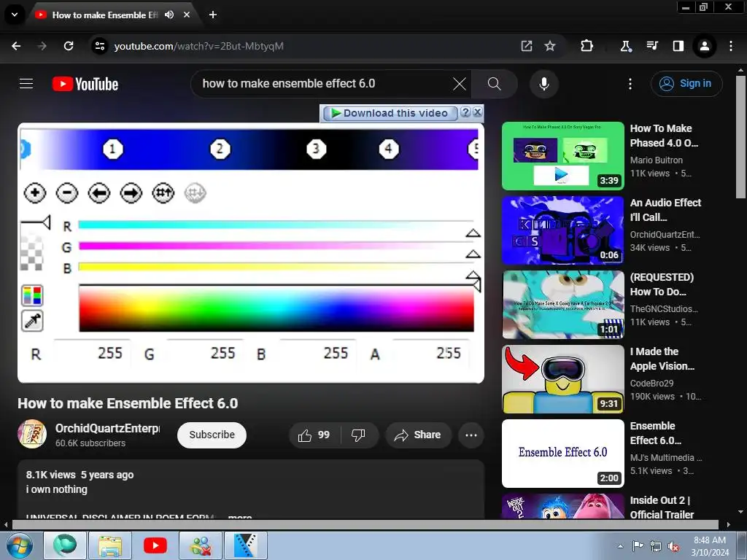Open more actions ellipsis button
The width and height of the screenshot is (747, 560).
click(471, 435)
